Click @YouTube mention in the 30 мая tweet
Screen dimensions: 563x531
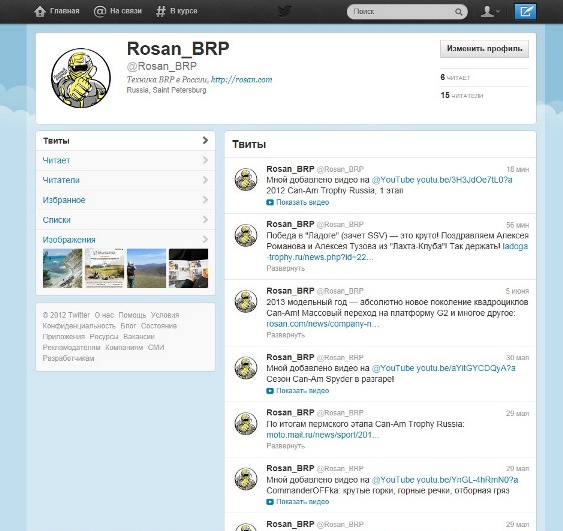[x=393, y=368]
